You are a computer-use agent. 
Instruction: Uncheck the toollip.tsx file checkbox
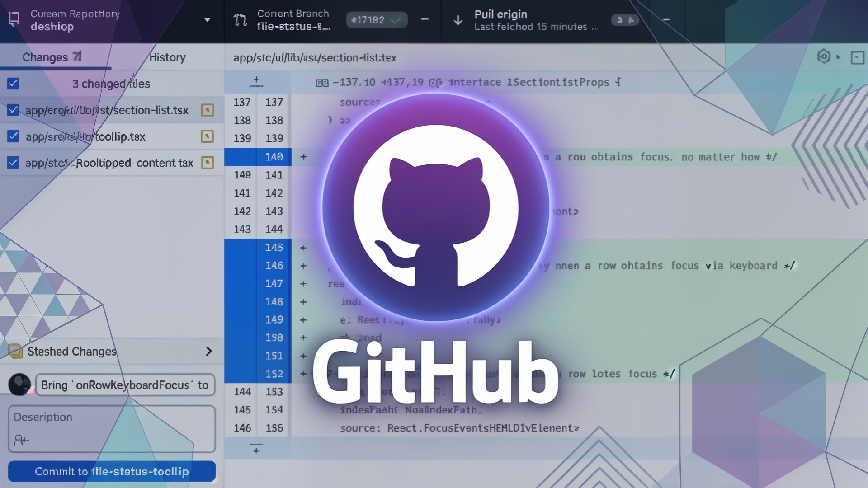pyautogui.click(x=13, y=136)
